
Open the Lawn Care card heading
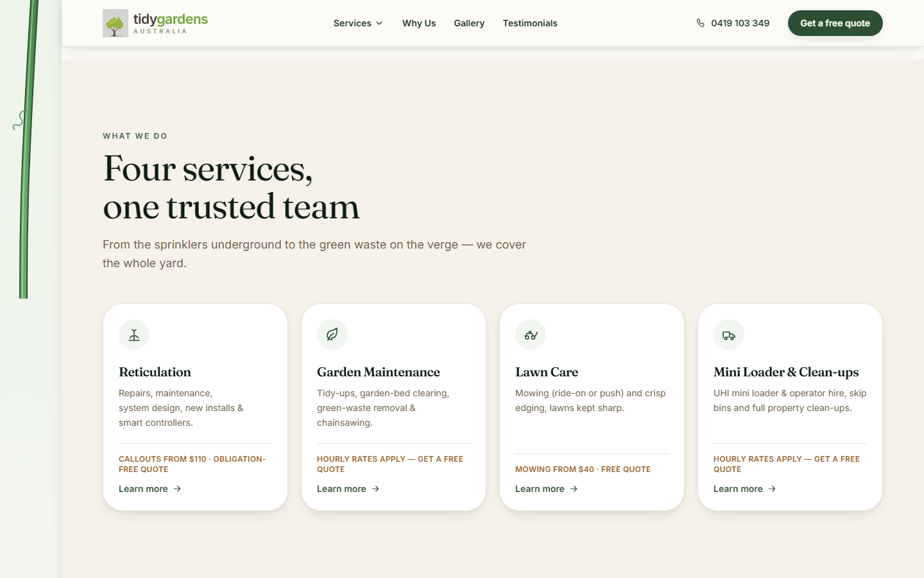(547, 372)
